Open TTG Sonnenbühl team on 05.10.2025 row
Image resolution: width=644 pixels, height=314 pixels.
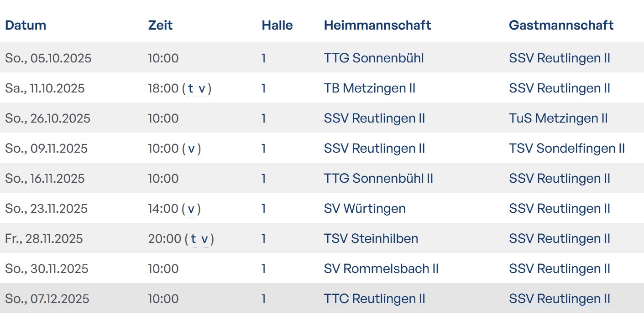[x=374, y=58]
